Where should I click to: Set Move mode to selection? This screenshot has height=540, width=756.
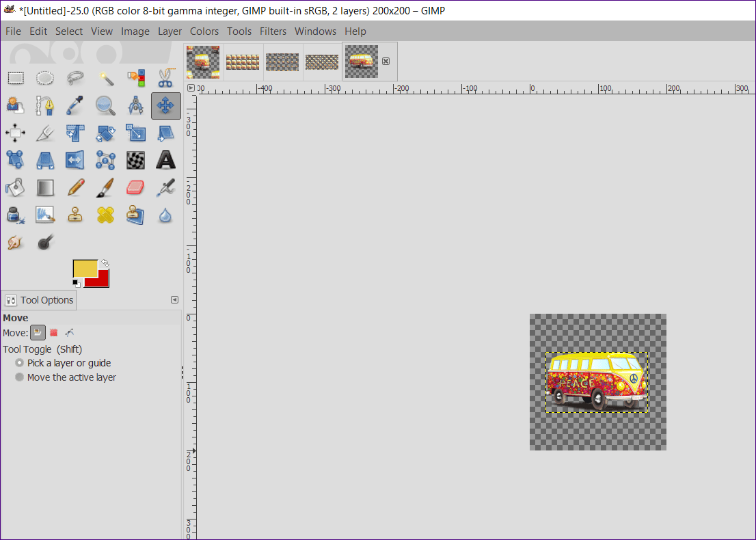click(x=53, y=333)
